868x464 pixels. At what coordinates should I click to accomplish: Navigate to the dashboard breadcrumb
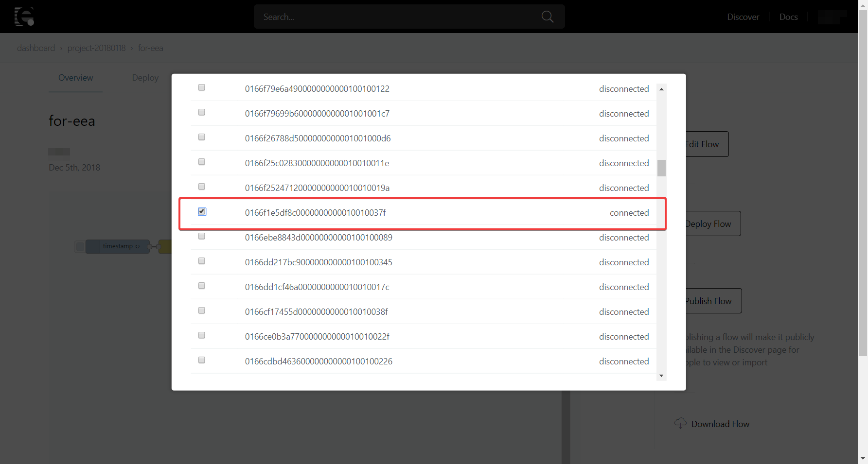point(36,48)
